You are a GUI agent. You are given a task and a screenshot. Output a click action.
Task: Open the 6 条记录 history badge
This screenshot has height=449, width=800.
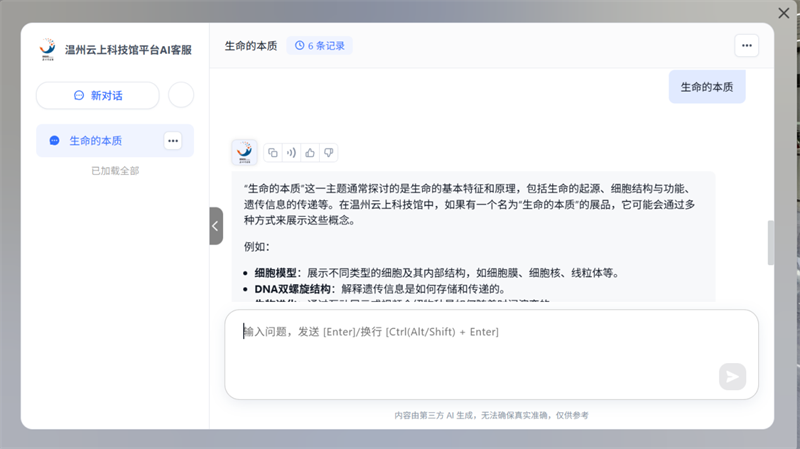tap(320, 45)
